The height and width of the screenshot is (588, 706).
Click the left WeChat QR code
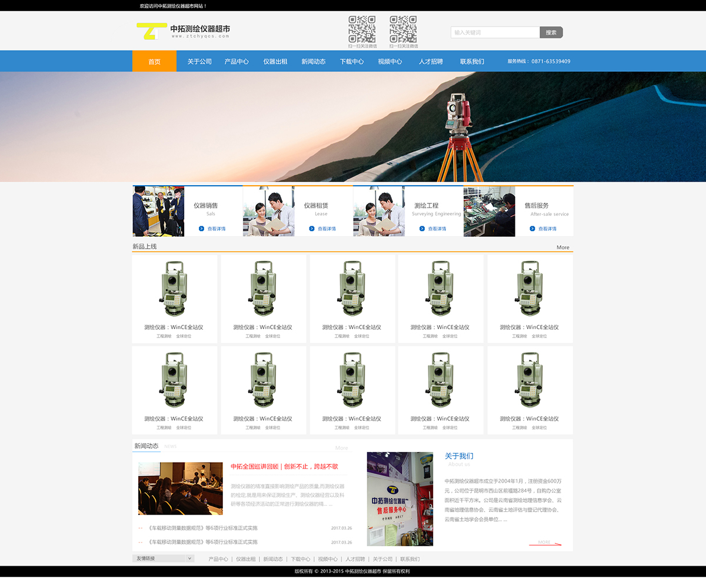(362, 29)
